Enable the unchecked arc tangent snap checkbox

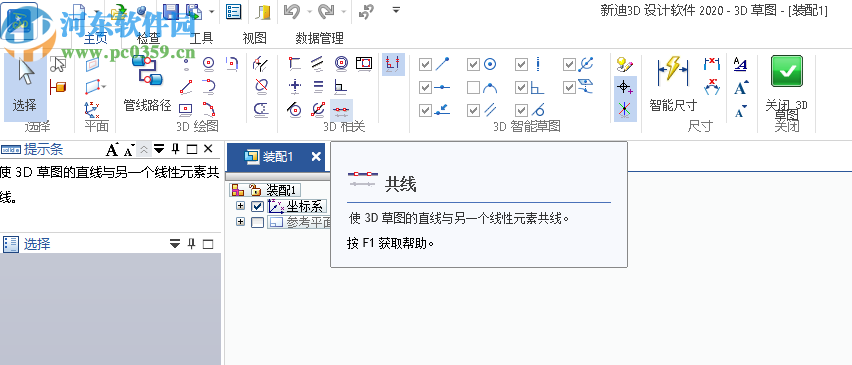[474, 87]
